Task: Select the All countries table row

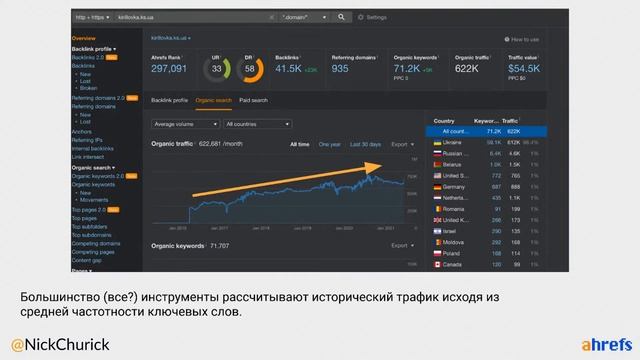Action: tap(486, 131)
